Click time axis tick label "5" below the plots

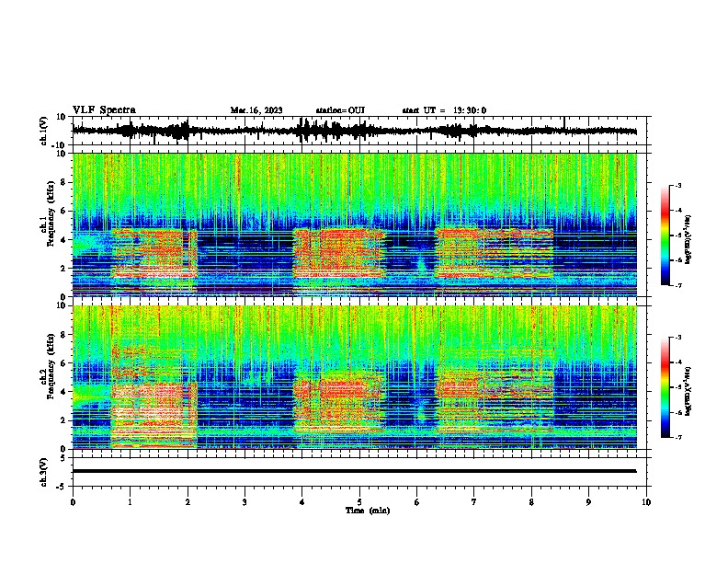359,502
